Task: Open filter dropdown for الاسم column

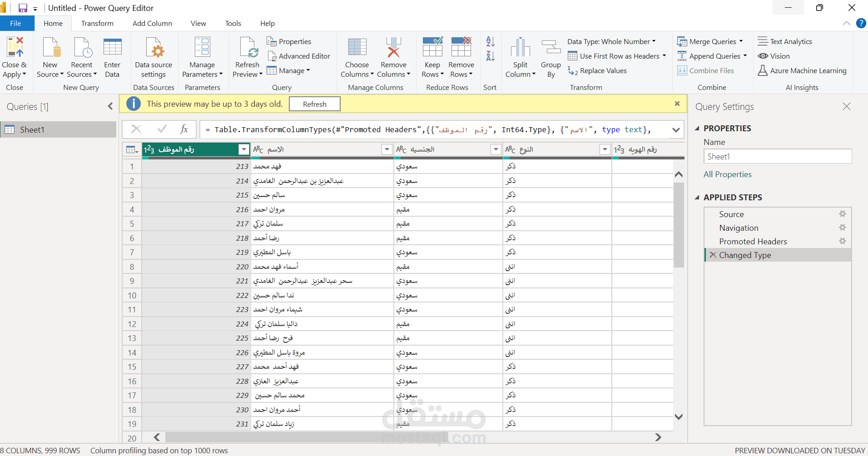Action: tap(387, 149)
